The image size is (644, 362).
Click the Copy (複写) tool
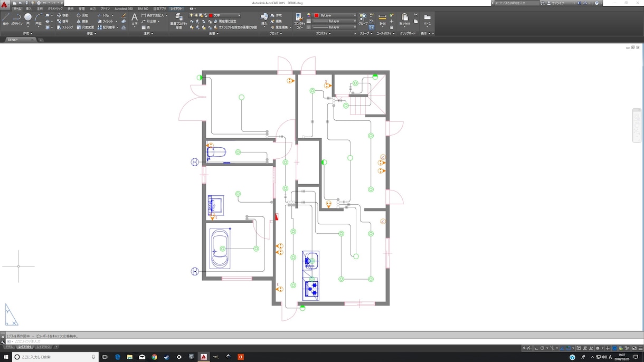[x=62, y=21]
